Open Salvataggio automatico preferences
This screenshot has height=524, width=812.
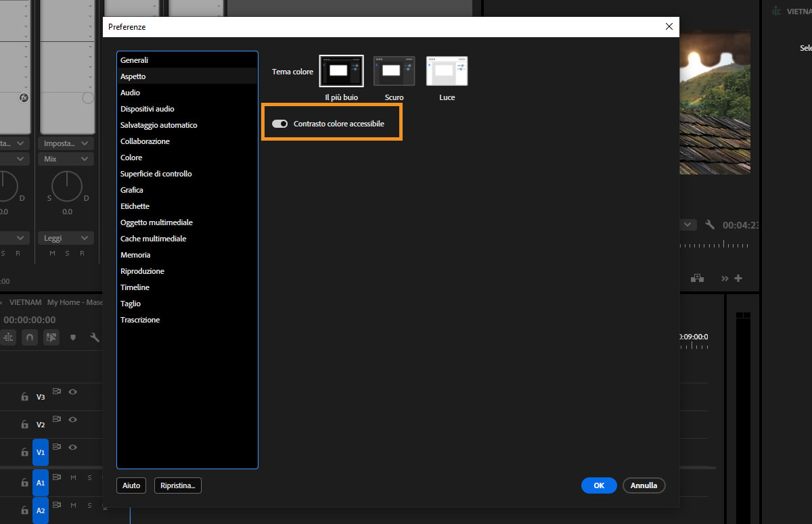pos(187,125)
